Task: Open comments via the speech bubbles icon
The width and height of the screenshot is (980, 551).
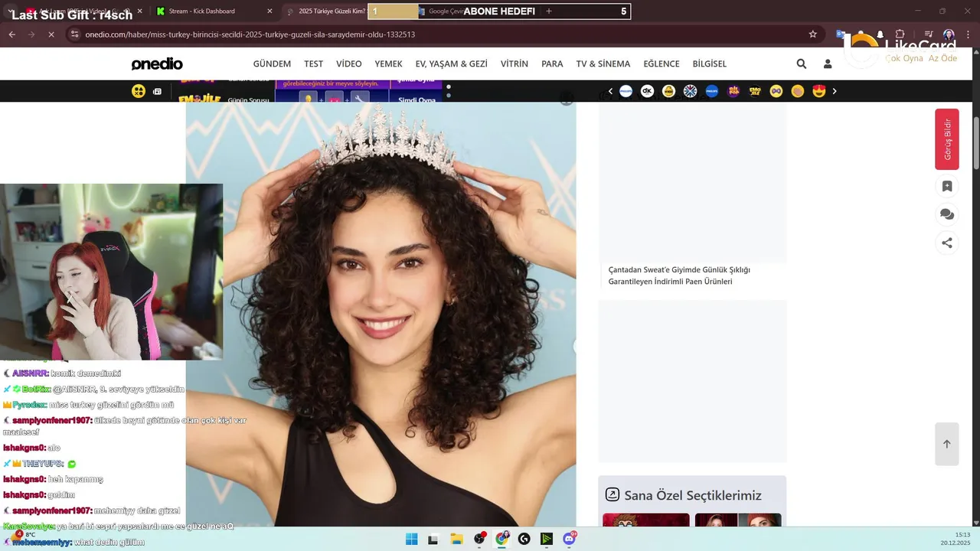Action: click(x=947, y=214)
